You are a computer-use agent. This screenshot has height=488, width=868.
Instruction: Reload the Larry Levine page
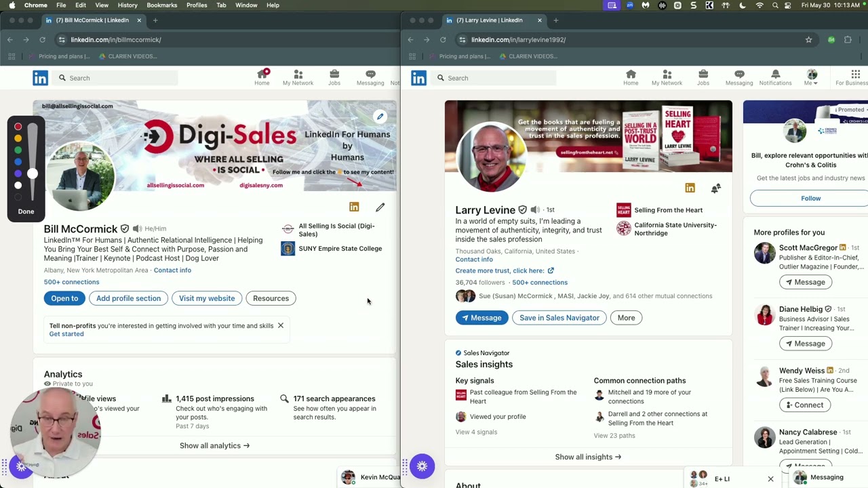tap(443, 39)
